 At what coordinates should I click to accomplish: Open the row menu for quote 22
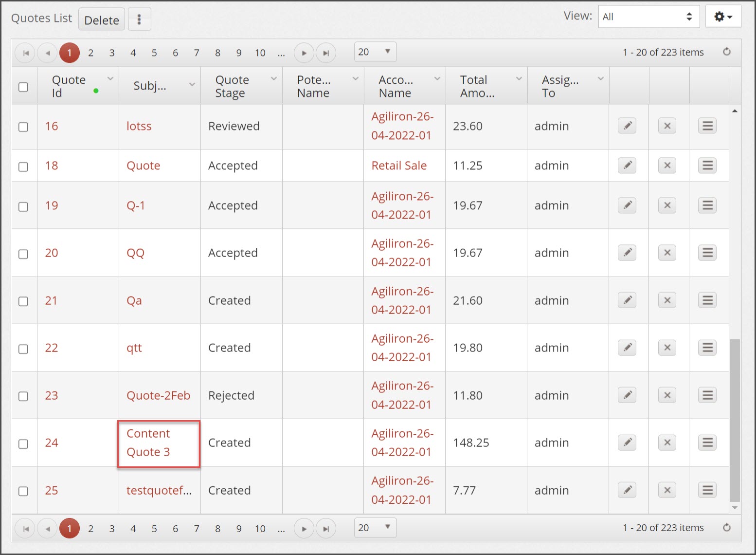[708, 348]
